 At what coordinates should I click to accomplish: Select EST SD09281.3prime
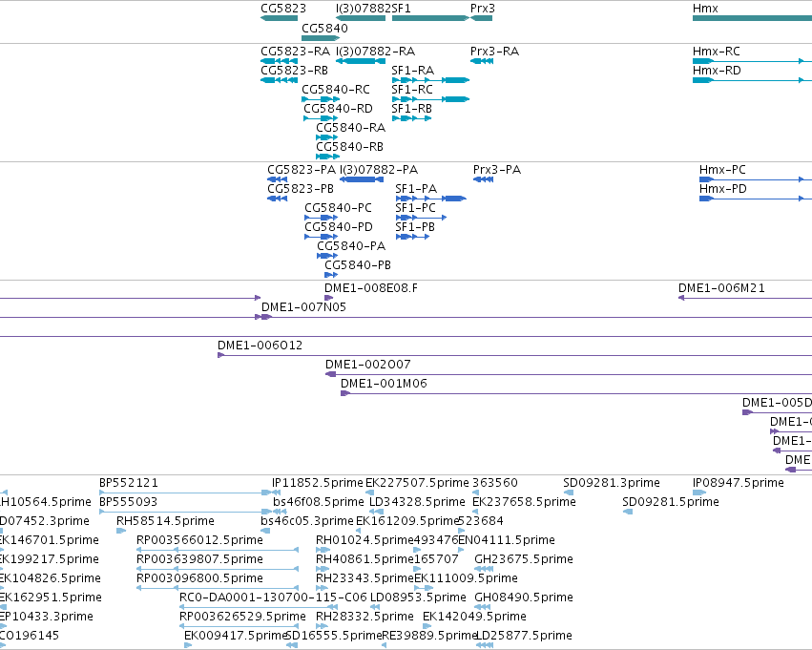(611, 483)
